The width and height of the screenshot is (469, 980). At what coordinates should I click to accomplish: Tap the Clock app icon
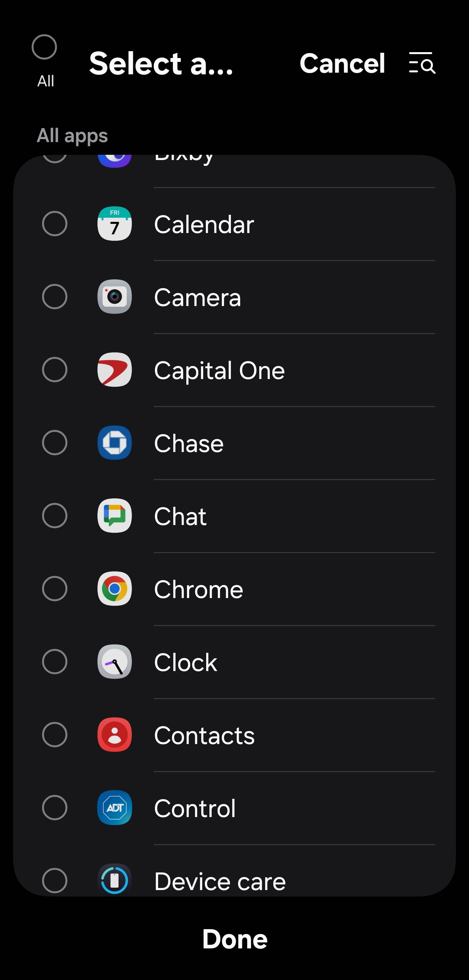[x=114, y=662]
